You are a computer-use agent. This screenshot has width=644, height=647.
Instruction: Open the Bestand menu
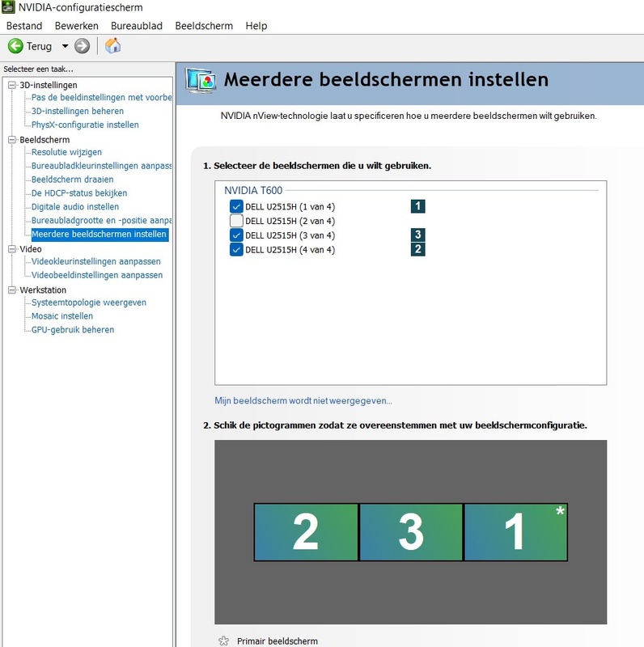24,26
